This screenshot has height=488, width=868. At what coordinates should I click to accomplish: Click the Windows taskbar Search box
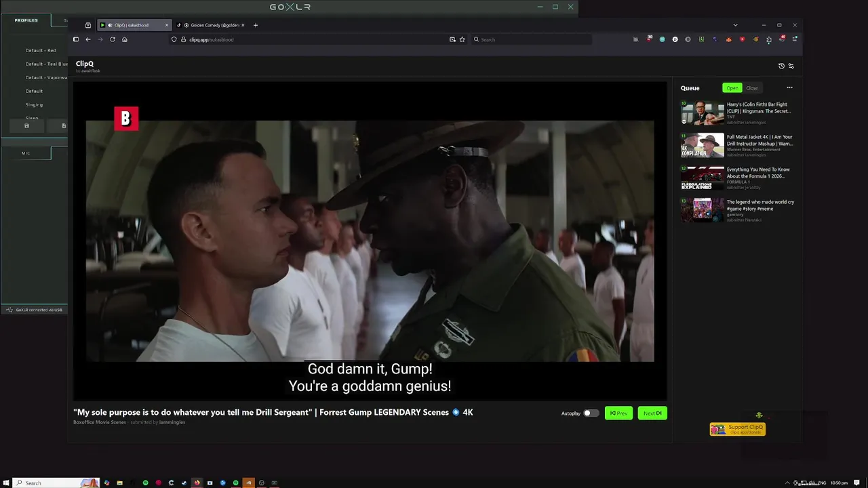pos(56,483)
